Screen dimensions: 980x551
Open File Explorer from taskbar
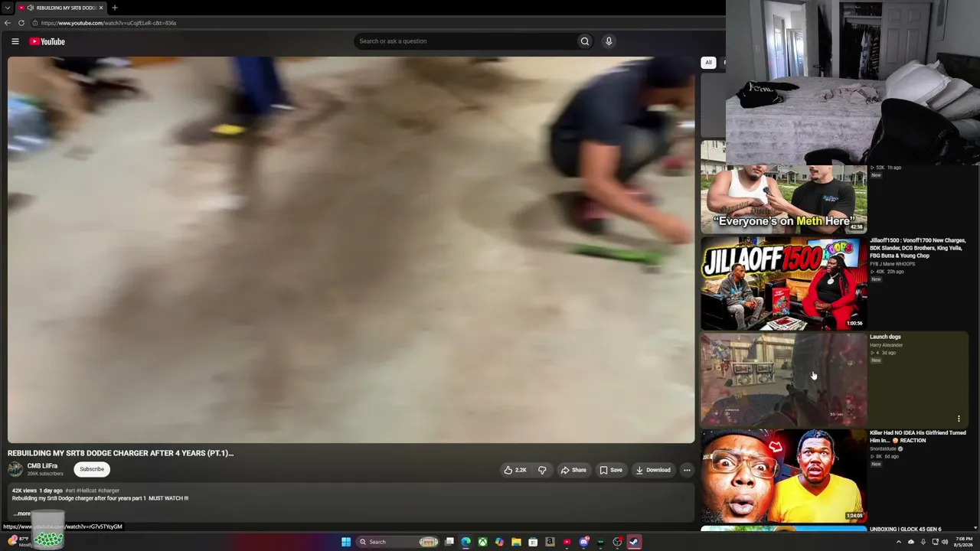[x=517, y=542]
